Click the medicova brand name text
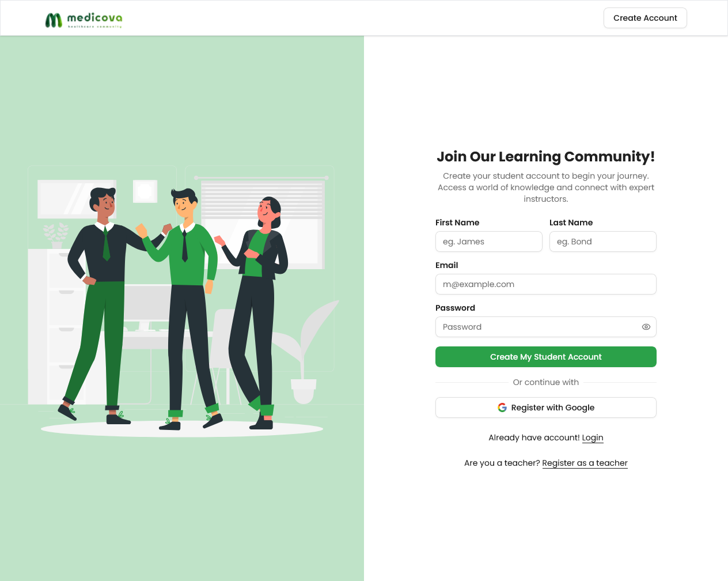728x581 pixels. 94,18
